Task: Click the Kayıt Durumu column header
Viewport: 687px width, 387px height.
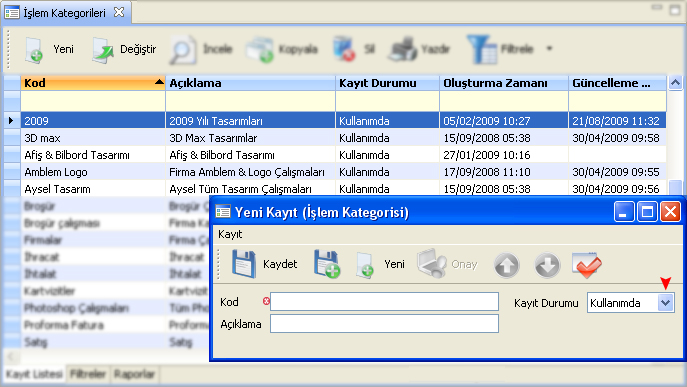Action: pyautogui.click(x=387, y=83)
